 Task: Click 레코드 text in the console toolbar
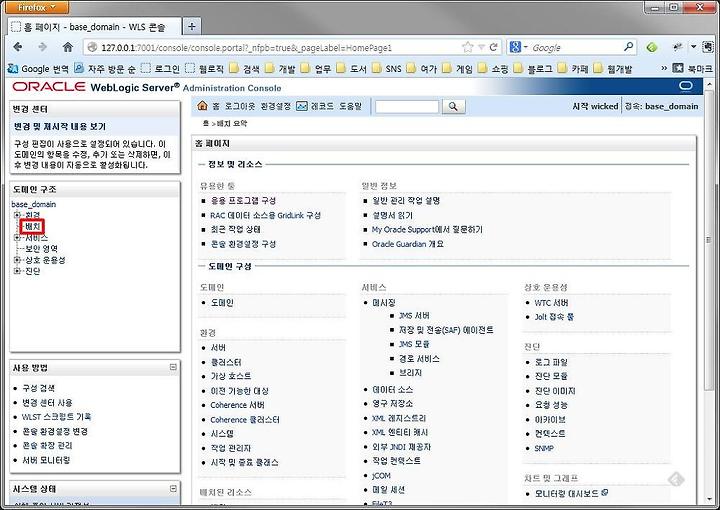point(322,106)
